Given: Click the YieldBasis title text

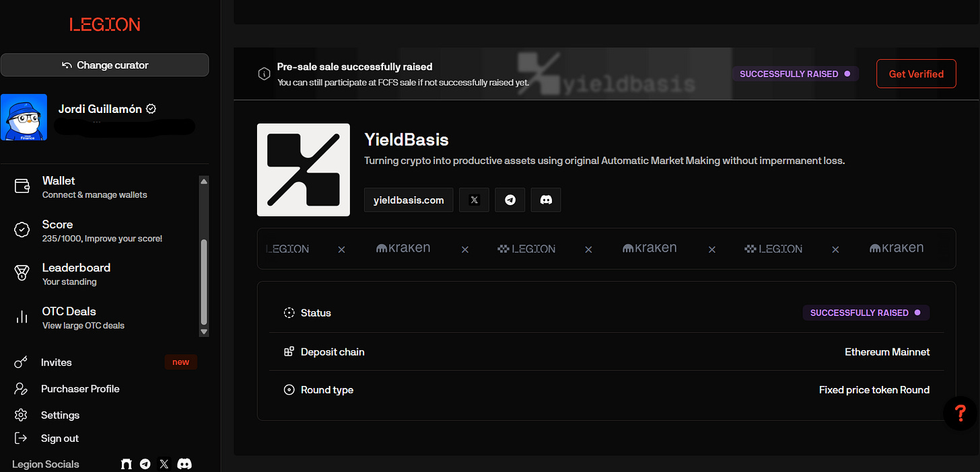Looking at the screenshot, I should point(407,140).
